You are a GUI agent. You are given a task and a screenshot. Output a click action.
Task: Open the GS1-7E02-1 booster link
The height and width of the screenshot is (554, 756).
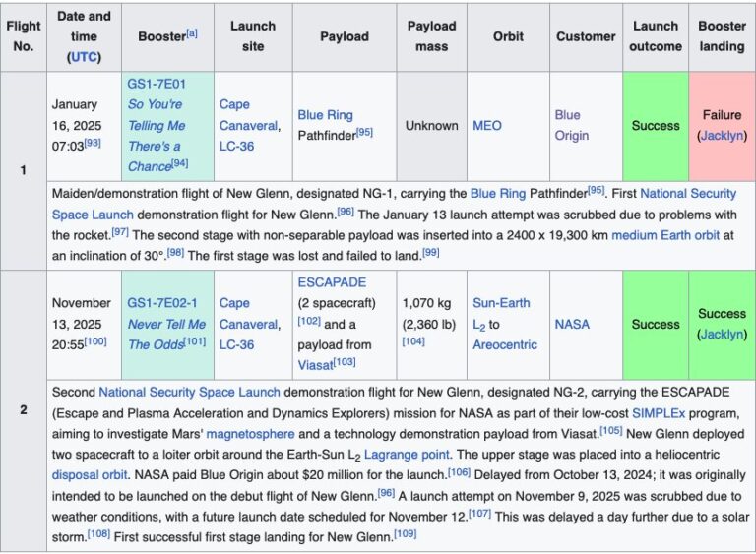[x=162, y=303]
